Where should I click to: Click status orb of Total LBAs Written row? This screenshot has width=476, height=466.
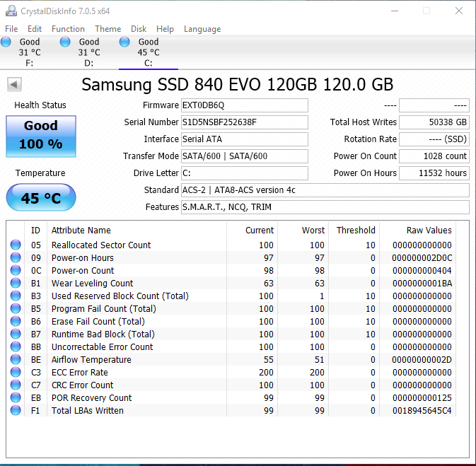point(16,410)
